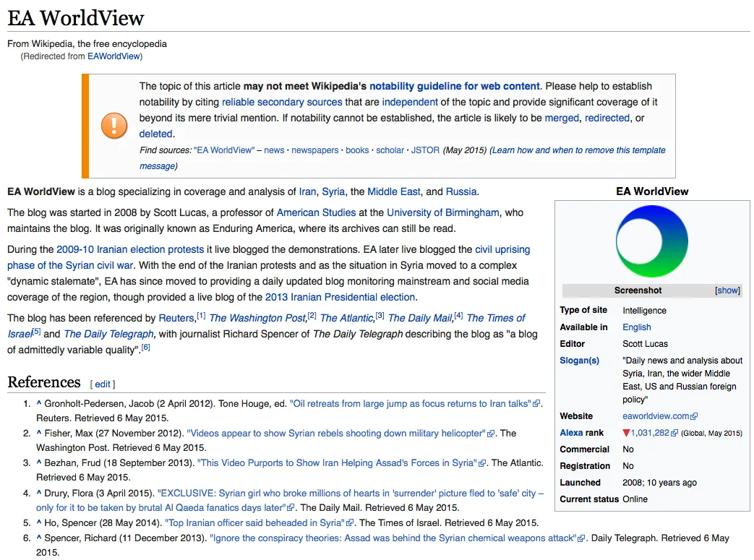Viewport: 754px width, 560px height.
Task: Click external link icon beside Alexa rank 1,031,282
Action: pyautogui.click(x=674, y=433)
